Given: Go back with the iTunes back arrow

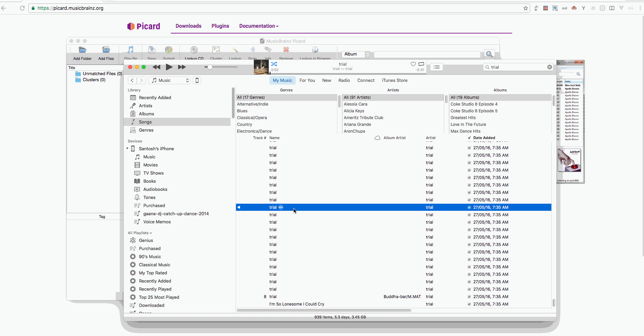Looking at the screenshot, I should pos(132,80).
